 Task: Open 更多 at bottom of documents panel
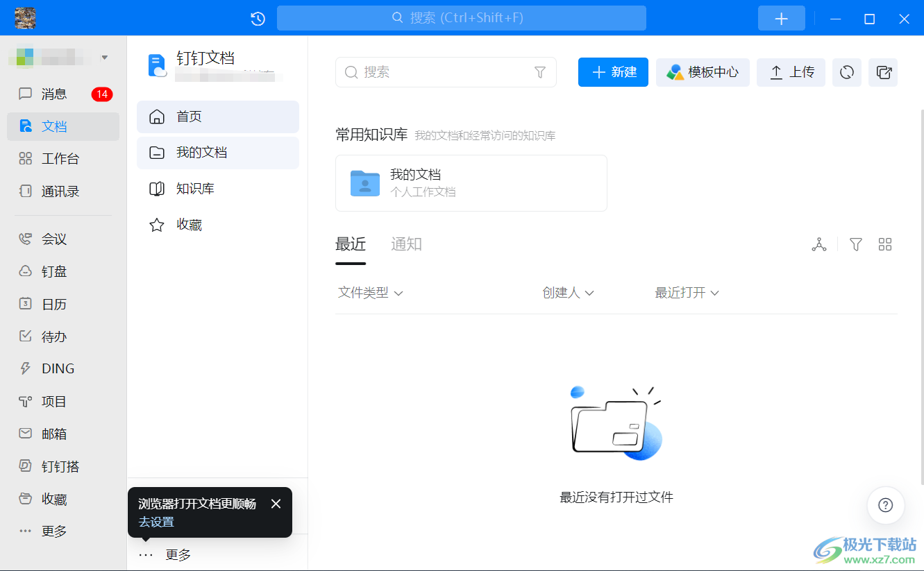165,555
